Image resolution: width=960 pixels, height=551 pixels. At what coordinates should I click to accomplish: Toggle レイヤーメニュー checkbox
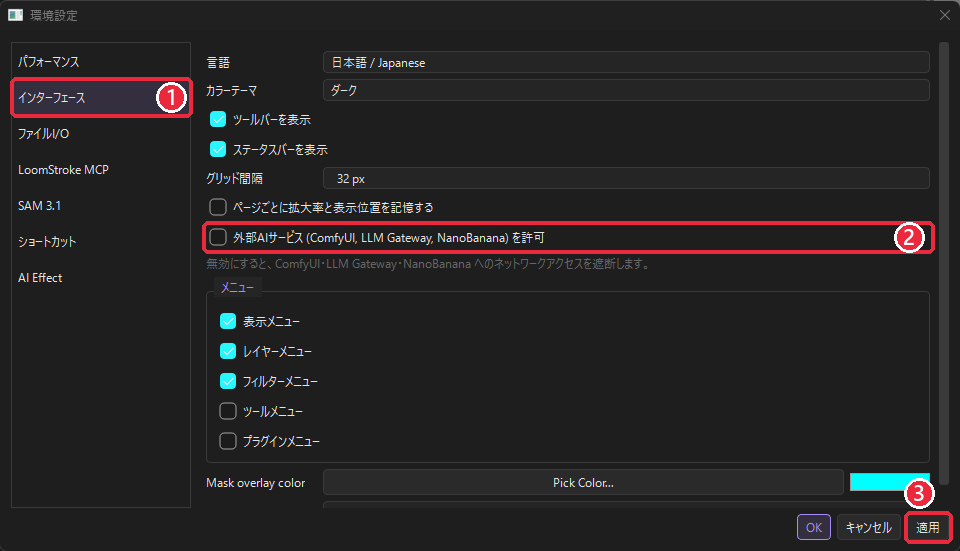[228, 351]
